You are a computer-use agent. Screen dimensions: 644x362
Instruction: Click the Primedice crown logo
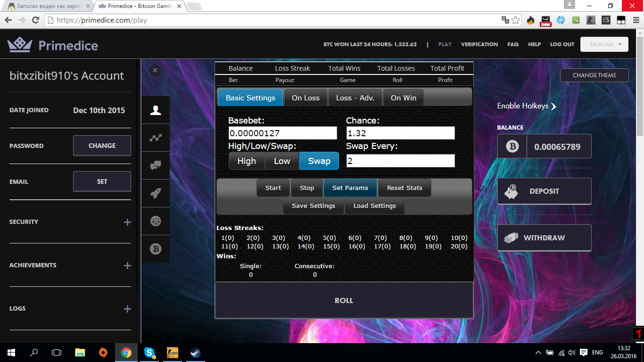(x=19, y=45)
